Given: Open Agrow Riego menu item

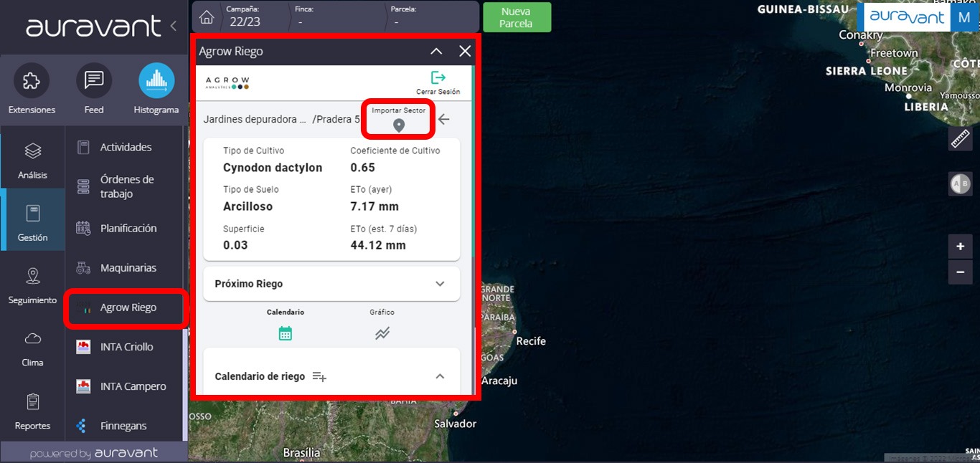Looking at the screenshot, I should coord(126,307).
